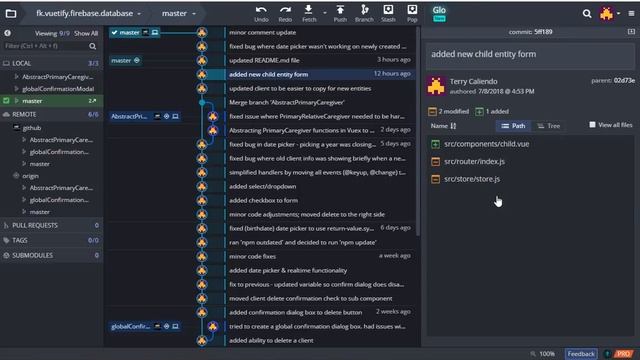The width and height of the screenshot is (640, 360).
Task: Click parent commit link 02d73e
Action: click(624, 81)
